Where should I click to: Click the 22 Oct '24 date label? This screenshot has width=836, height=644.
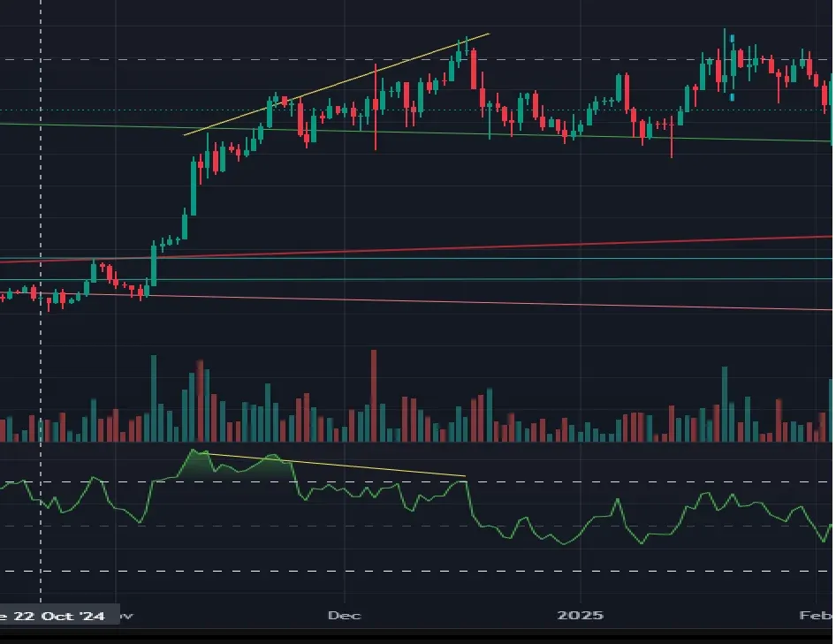(58, 616)
